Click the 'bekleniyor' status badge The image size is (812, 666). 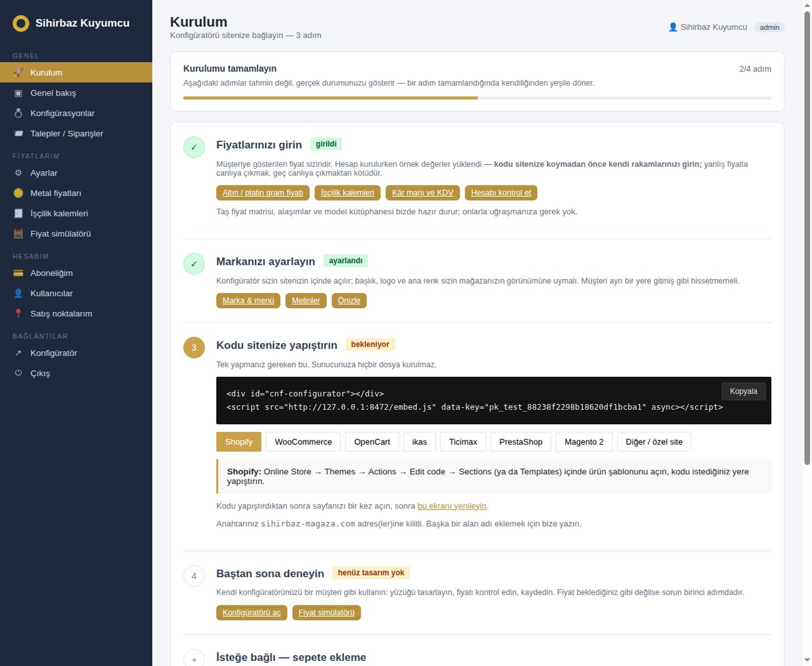[x=370, y=344]
